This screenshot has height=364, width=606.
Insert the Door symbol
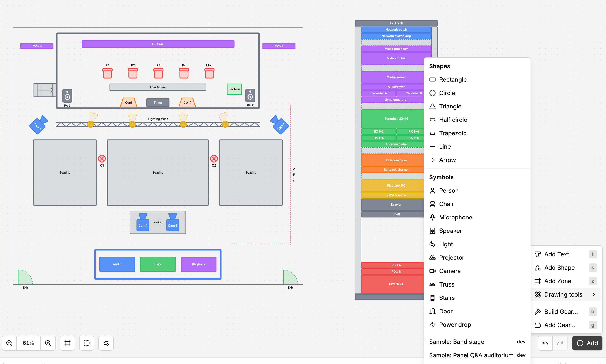(x=477, y=311)
